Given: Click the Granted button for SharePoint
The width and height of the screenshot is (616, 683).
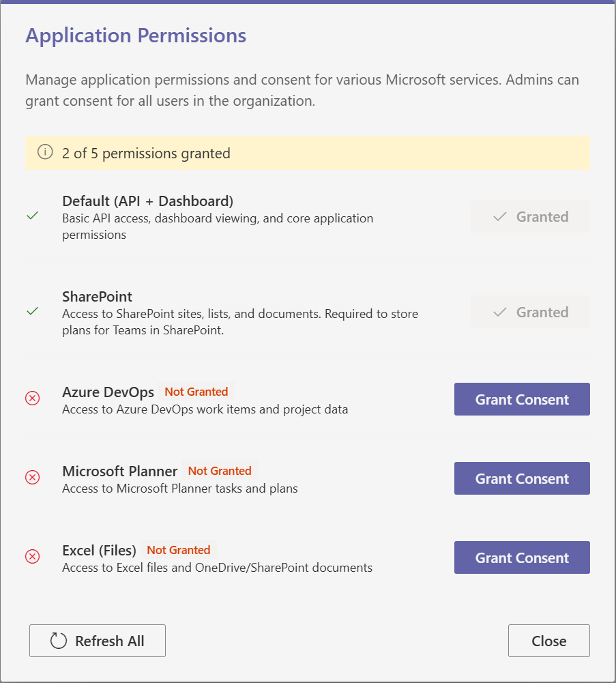Looking at the screenshot, I should pyautogui.click(x=530, y=313).
